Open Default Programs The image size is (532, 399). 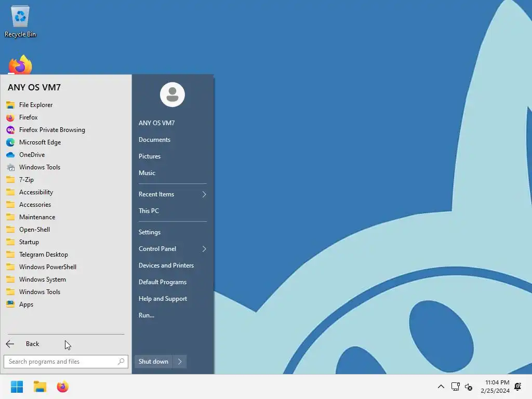point(163,282)
